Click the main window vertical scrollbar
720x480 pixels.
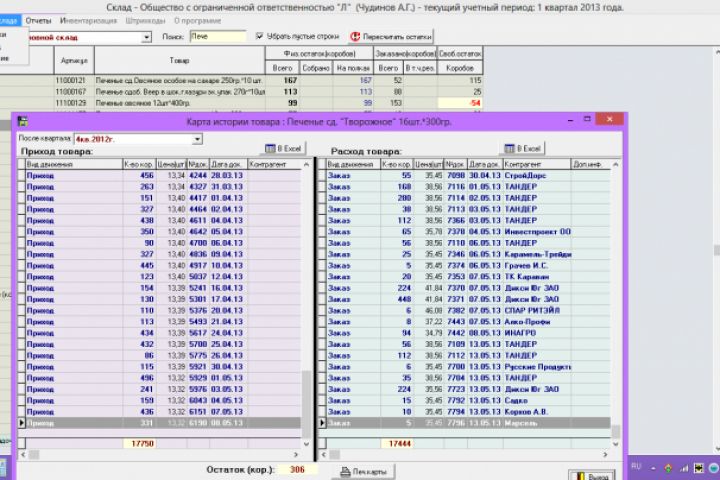pyautogui.click(x=716, y=248)
